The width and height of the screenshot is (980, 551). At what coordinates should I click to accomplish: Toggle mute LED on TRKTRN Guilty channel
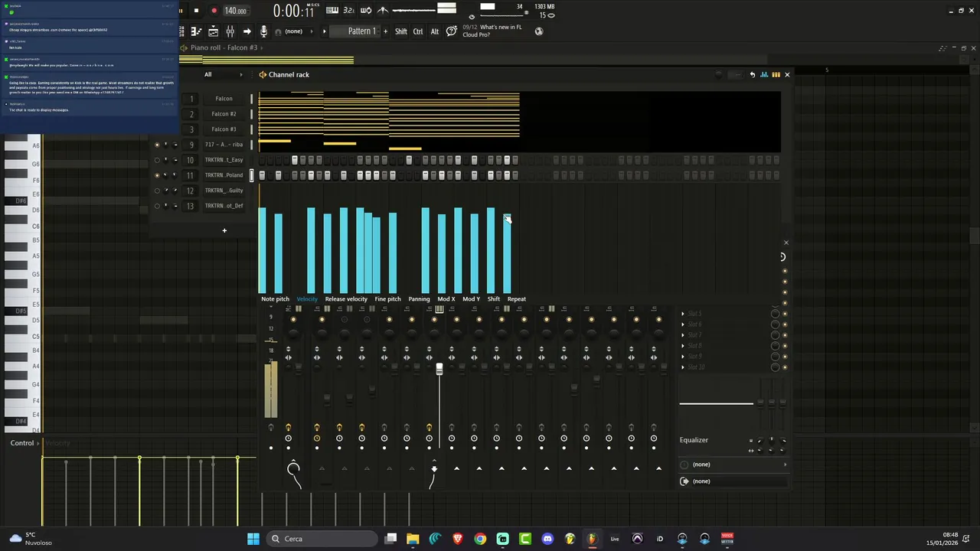(x=157, y=191)
